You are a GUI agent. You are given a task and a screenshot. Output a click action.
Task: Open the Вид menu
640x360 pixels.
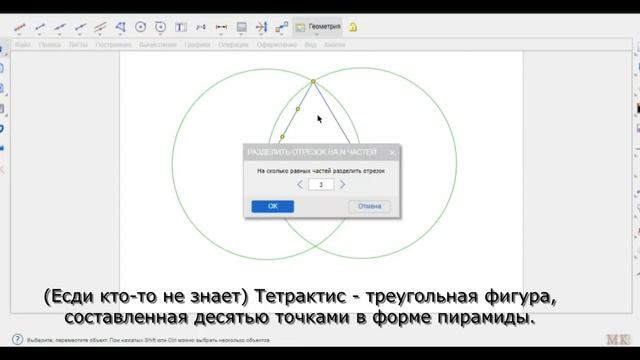(x=311, y=45)
